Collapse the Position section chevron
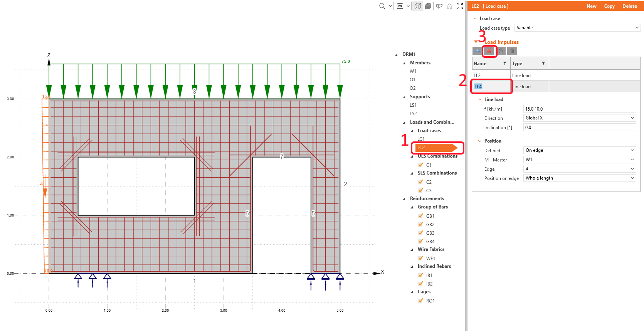 tap(480, 141)
